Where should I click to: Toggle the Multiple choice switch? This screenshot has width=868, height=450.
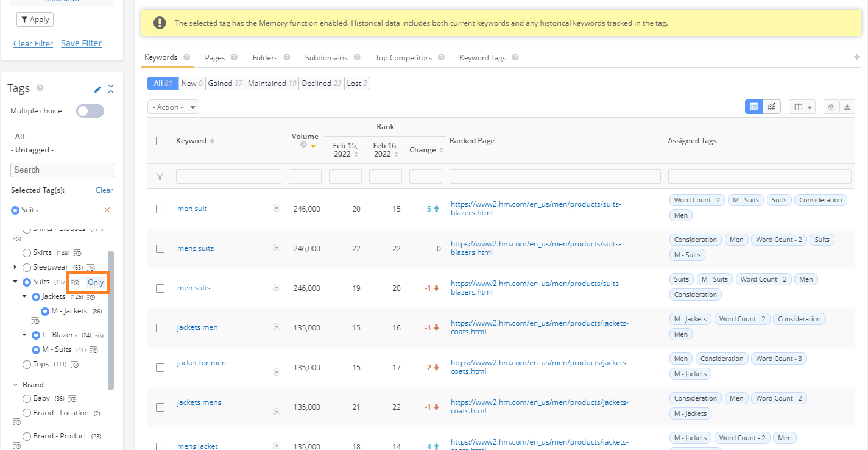click(90, 111)
